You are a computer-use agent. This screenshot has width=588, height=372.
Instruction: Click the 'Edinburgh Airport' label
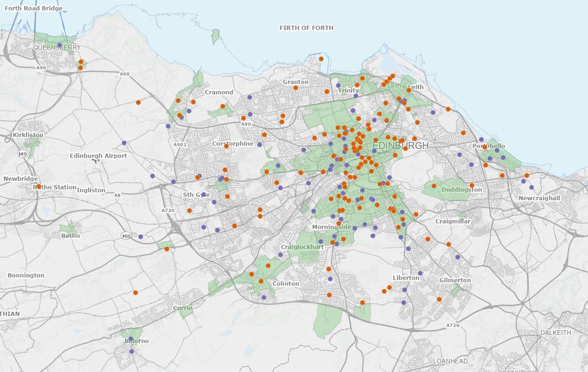pyautogui.click(x=98, y=155)
